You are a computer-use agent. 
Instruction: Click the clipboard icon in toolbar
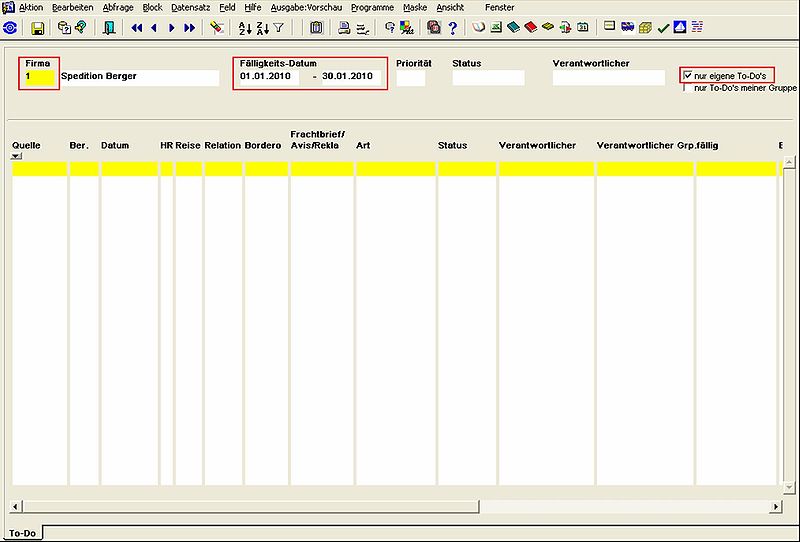point(316,28)
